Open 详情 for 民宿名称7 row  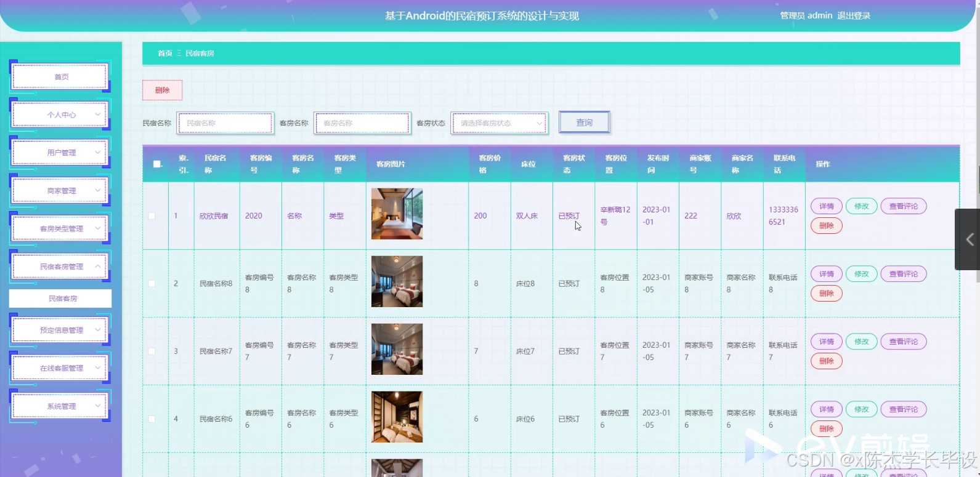tap(827, 342)
